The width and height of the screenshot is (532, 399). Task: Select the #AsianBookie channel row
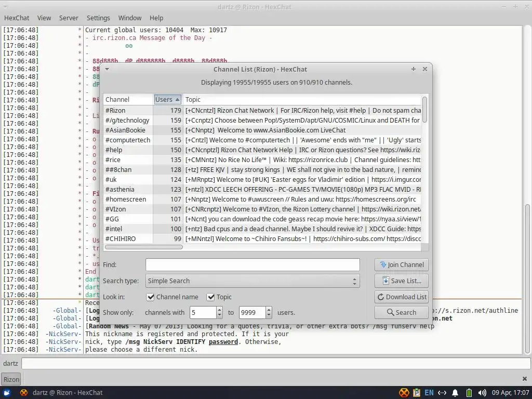pyautogui.click(x=262, y=130)
